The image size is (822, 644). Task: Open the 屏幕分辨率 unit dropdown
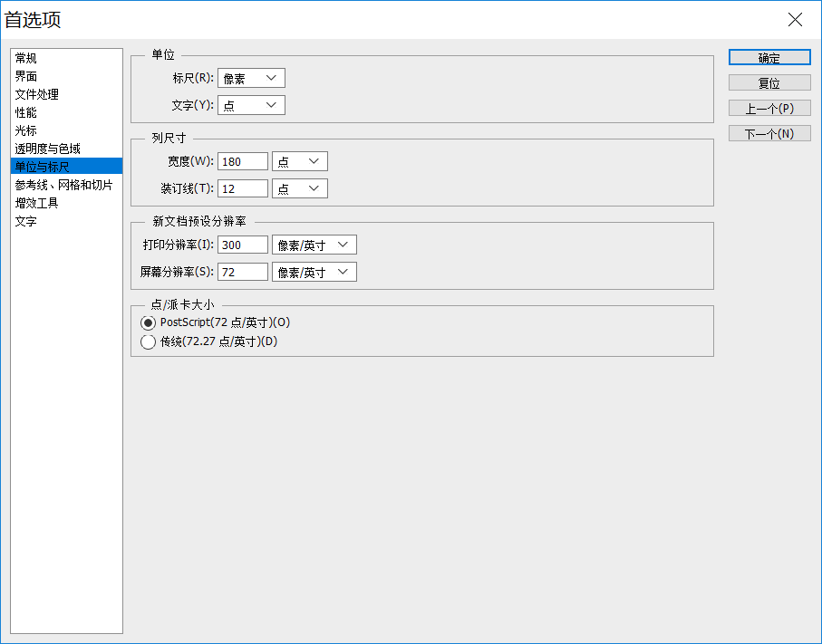314,272
